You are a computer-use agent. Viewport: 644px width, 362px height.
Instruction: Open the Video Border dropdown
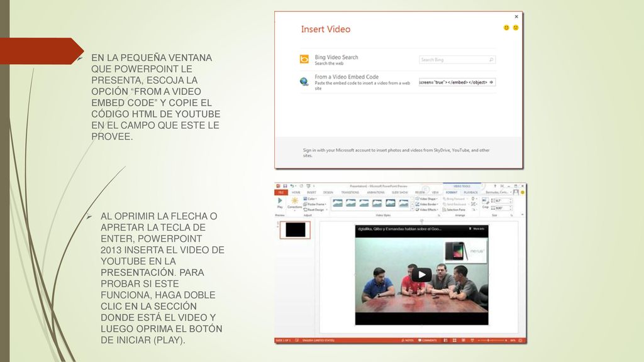point(426,204)
